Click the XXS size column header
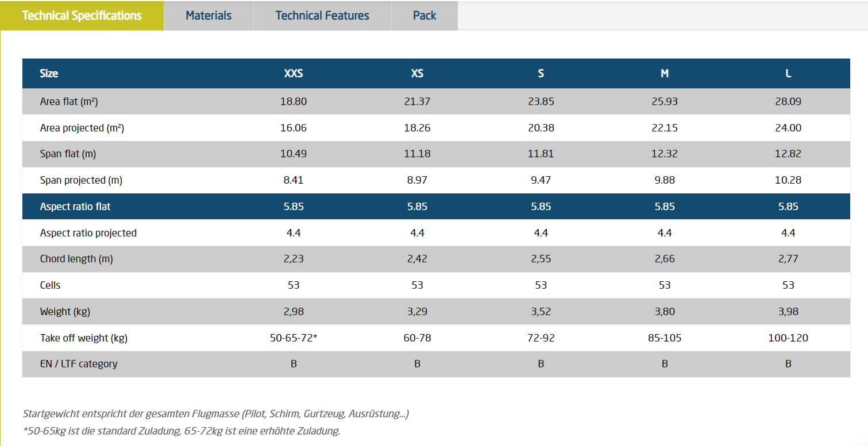868x446 pixels. 294,73
